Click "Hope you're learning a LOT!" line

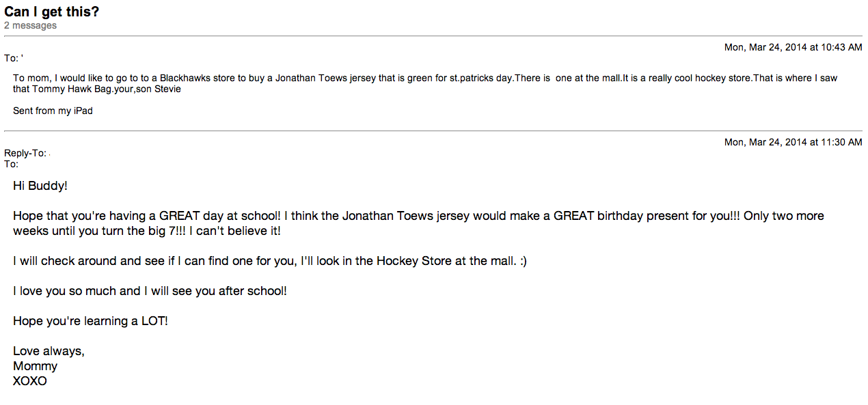(90, 321)
